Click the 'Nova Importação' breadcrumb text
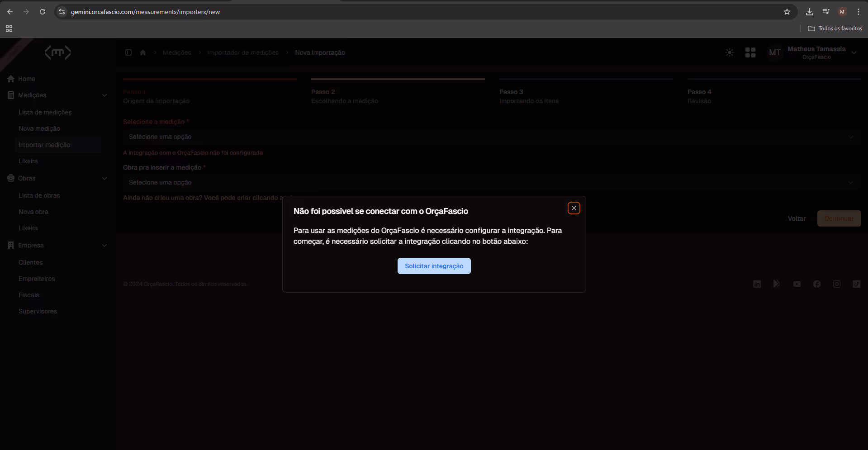 [x=320, y=52]
